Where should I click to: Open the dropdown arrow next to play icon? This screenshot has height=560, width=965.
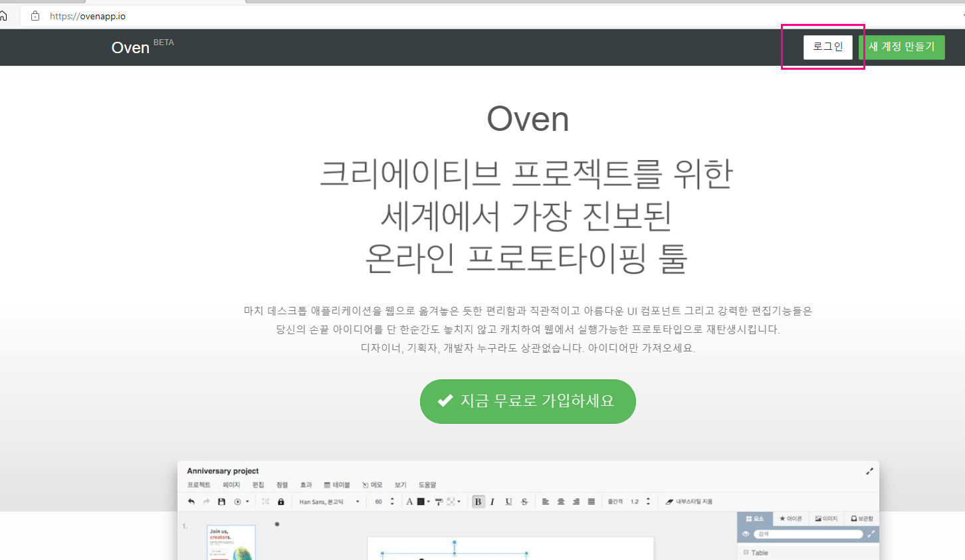pos(247,502)
